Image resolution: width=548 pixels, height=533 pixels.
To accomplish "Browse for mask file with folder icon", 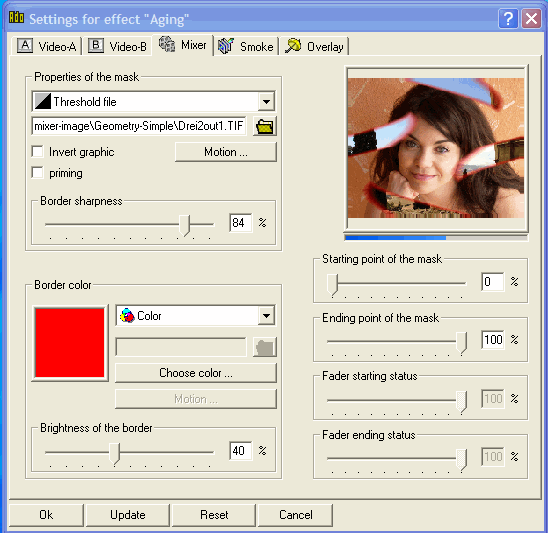I will pyautogui.click(x=265, y=126).
